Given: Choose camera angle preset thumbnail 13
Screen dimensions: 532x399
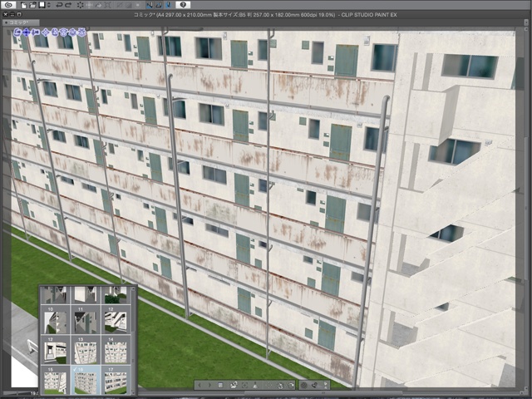Looking at the screenshot, I should point(86,350).
